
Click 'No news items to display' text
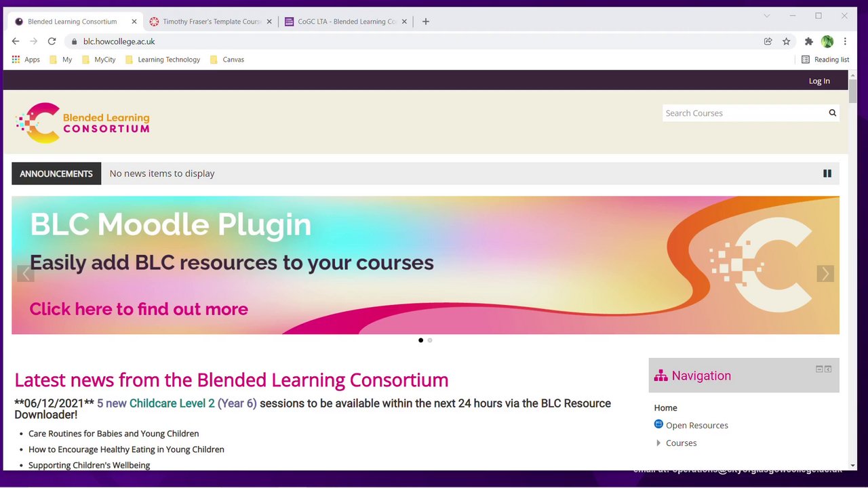[x=162, y=174]
